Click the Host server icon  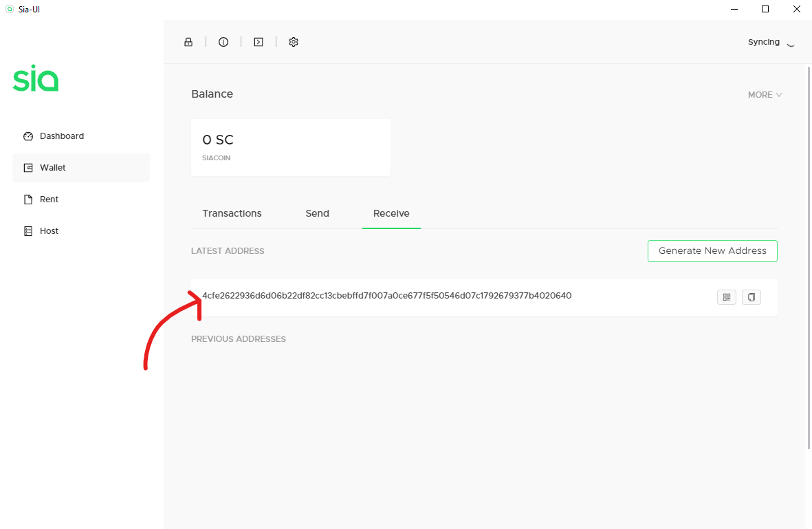[x=28, y=231]
